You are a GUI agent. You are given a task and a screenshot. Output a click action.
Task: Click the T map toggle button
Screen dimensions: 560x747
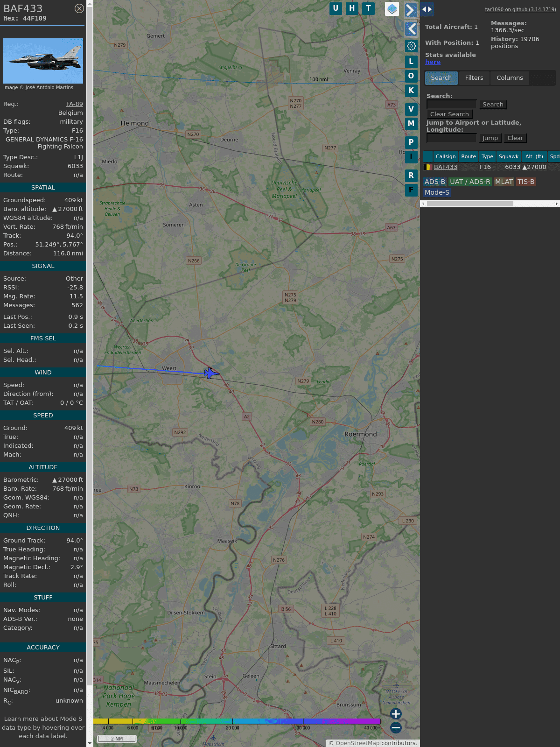pyautogui.click(x=369, y=8)
